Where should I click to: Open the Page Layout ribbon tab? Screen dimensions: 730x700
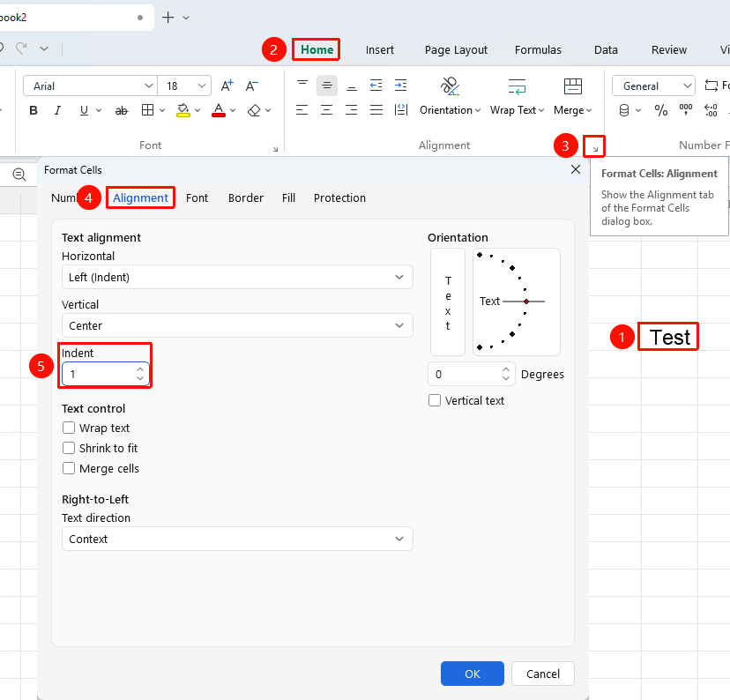[x=456, y=49]
